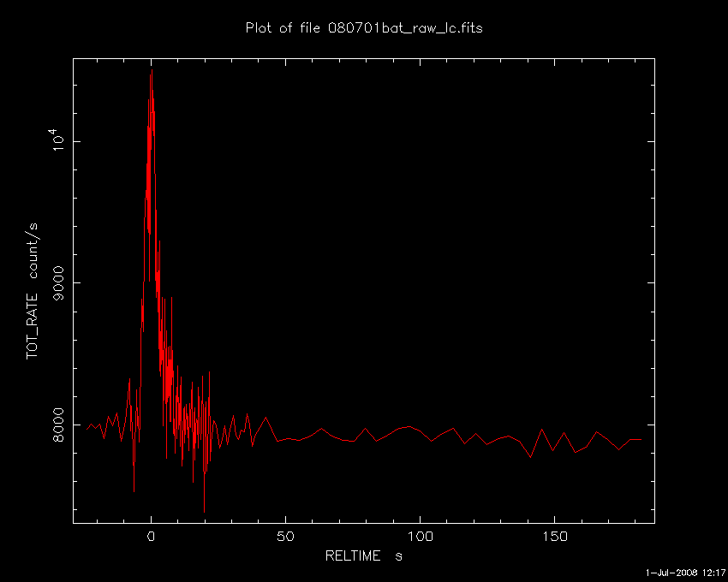Click the timestamp '1-Jul-2008 12:17'

click(685, 573)
